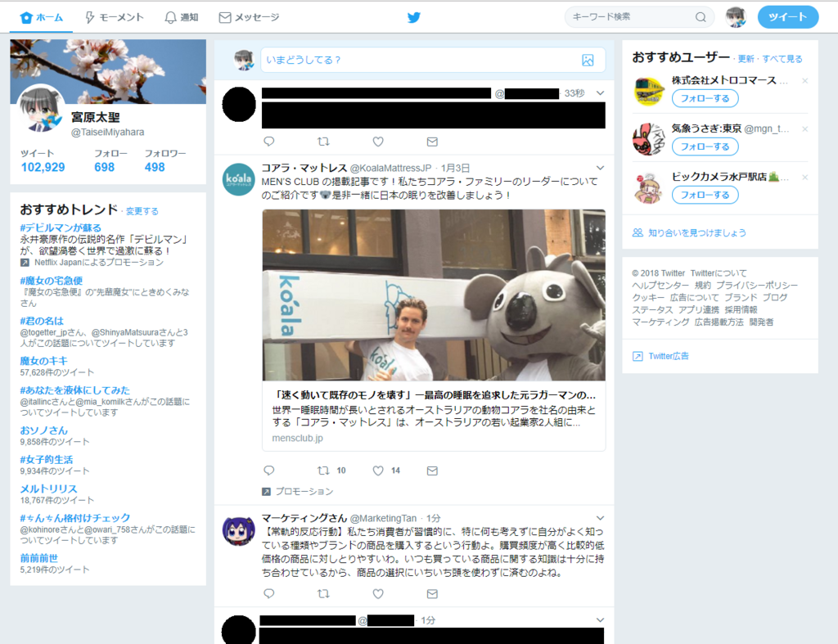Expand options for first redacted tweet

pyautogui.click(x=600, y=93)
